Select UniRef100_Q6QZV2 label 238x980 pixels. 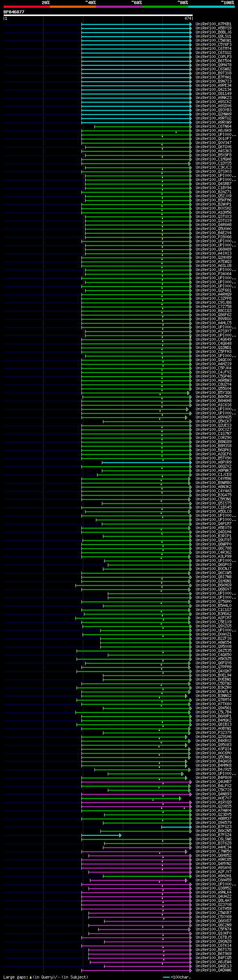coord(213,467)
